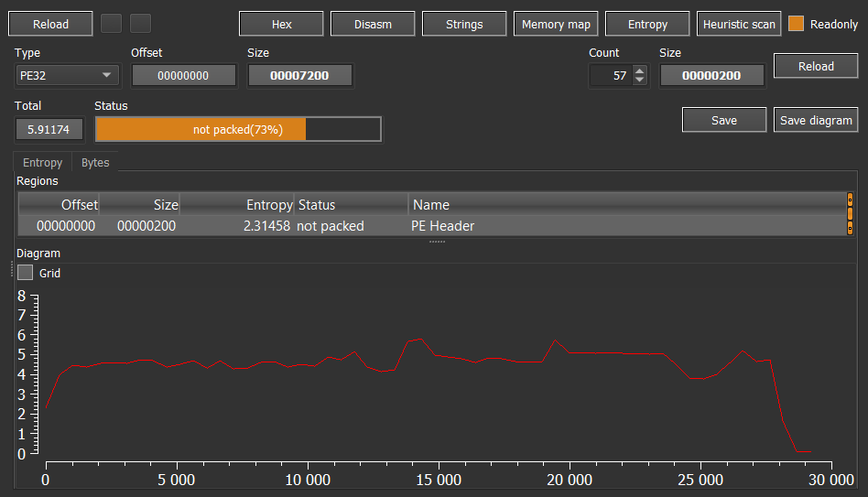
Task: Decrease Count with the down arrow
Action: pos(639,81)
